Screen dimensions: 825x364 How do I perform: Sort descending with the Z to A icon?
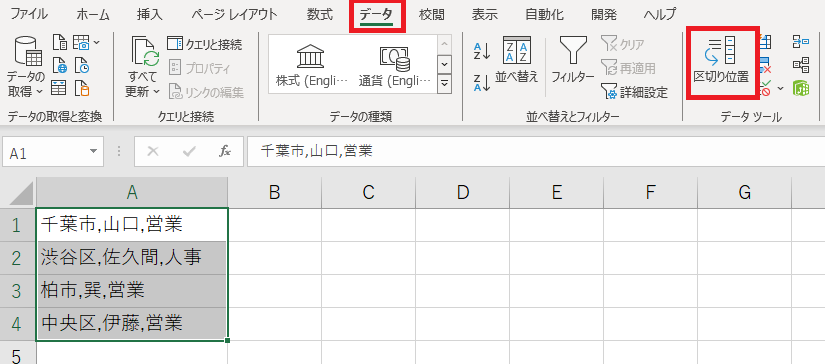tap(481, 83)
